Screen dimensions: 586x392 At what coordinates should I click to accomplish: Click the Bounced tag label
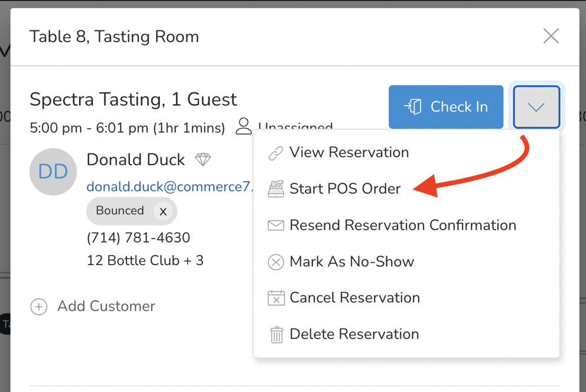[120, 211]
